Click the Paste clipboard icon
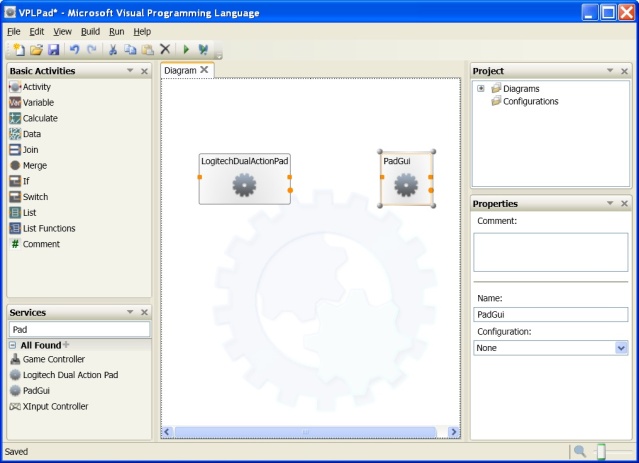 pyautogui.click(x=148, y=50)
